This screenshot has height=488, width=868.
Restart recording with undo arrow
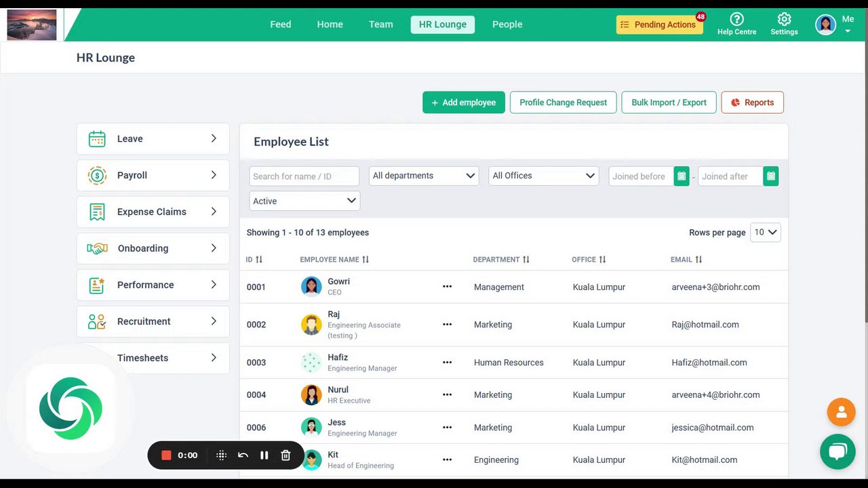click(243, 455)
